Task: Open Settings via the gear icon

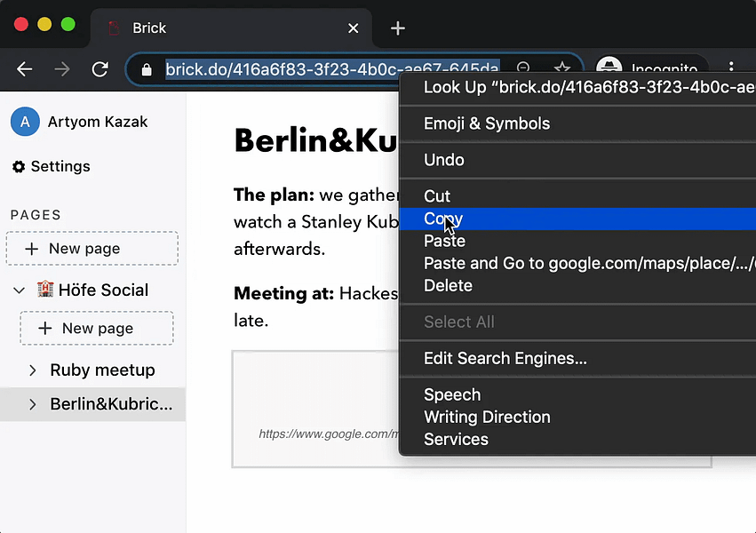Action: tap(19, 166)
